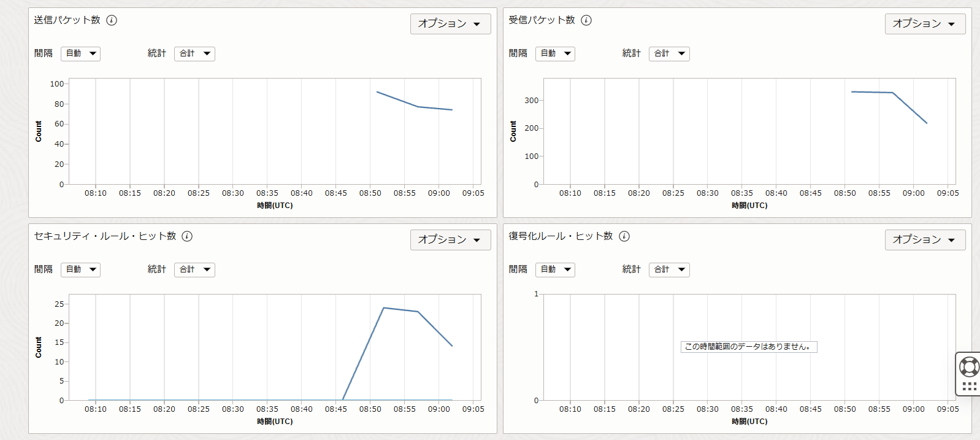Click the 受信パケット数 panel title
The width and height of the screenshot is (980, 440).
click(542, 20)
